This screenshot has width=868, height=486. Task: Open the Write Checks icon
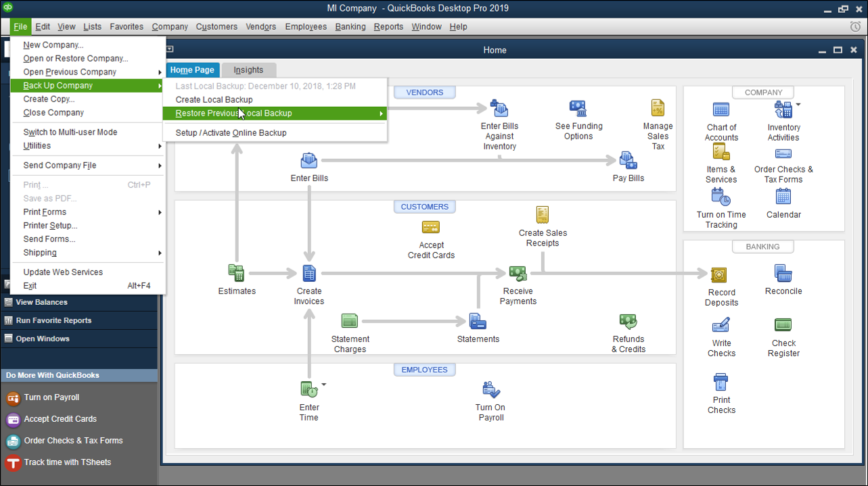tap(721, 326)
